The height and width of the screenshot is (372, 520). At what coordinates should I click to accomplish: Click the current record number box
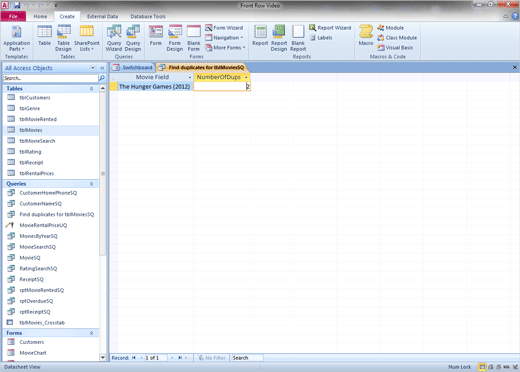(x=156, y=358)
